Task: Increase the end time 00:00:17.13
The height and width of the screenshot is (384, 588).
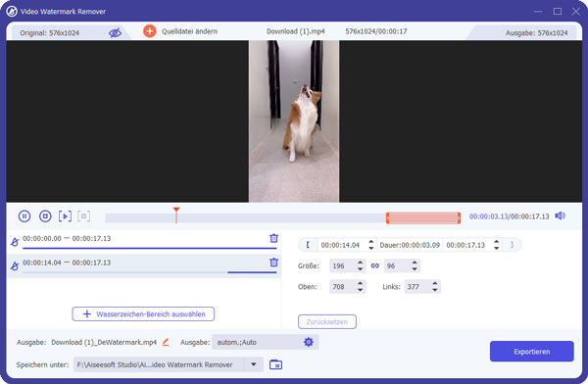Action: coord(496,242)
